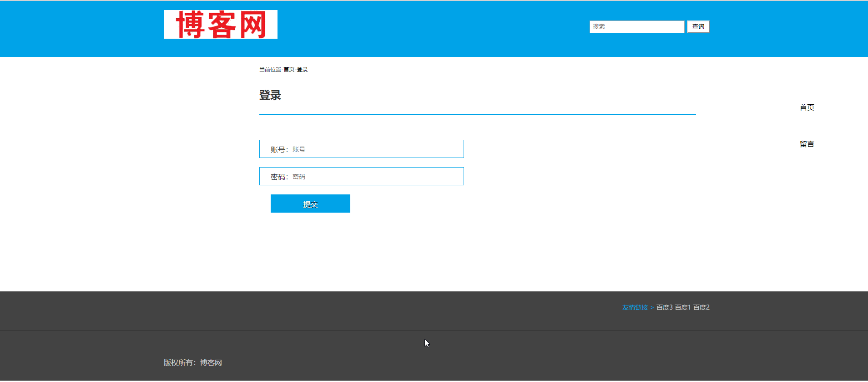Image resolution: width=868 pixels, height=382 pixels.
Task: Submit the login form with 提交
Action: coord(310,204)
